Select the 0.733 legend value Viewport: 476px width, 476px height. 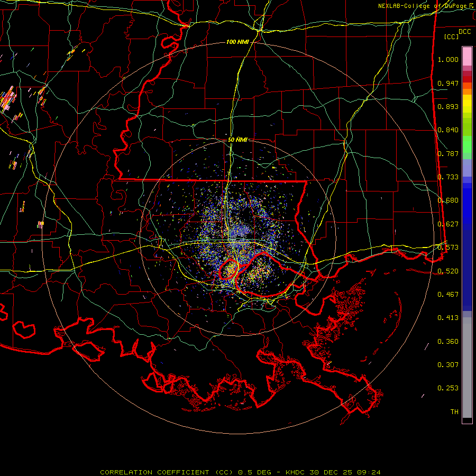tap(448, 177)
